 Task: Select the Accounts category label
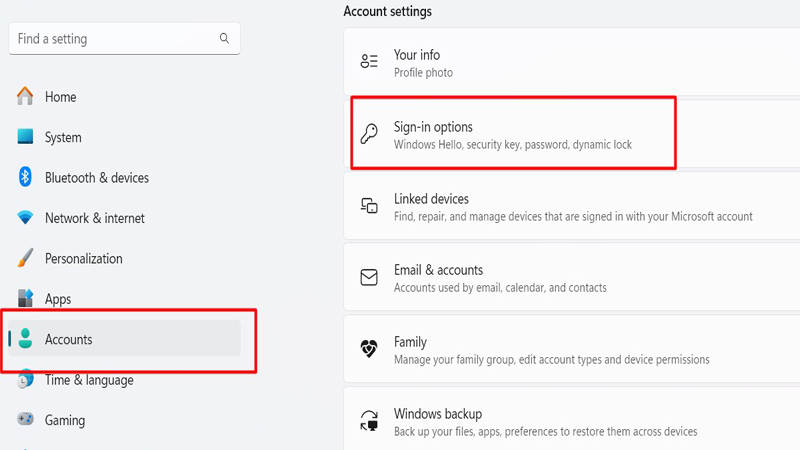point(68,339)
